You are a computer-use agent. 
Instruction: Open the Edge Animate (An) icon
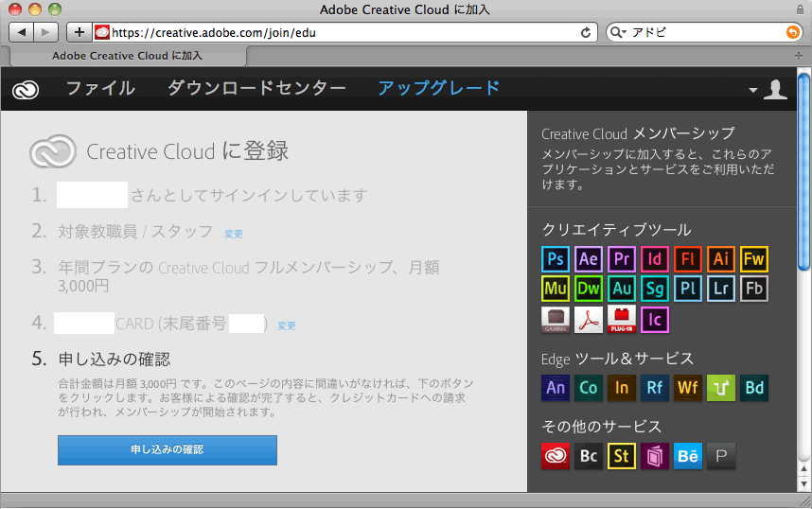(x=556, y=388)
